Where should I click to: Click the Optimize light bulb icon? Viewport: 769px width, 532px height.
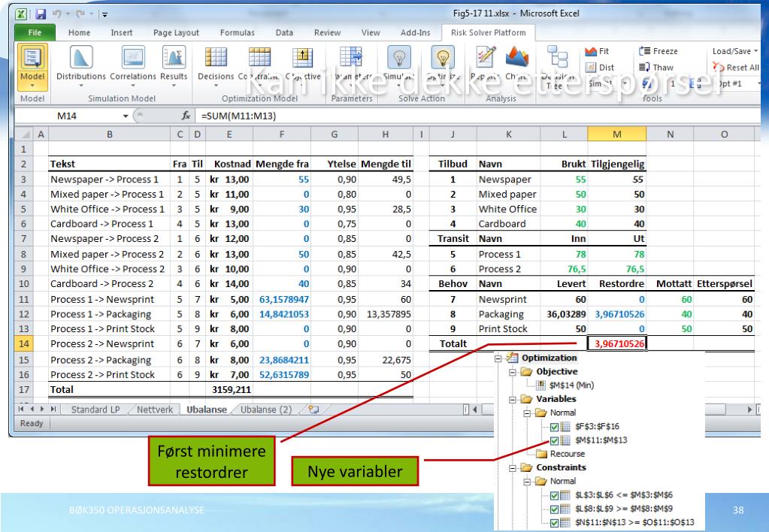[443, 57]
